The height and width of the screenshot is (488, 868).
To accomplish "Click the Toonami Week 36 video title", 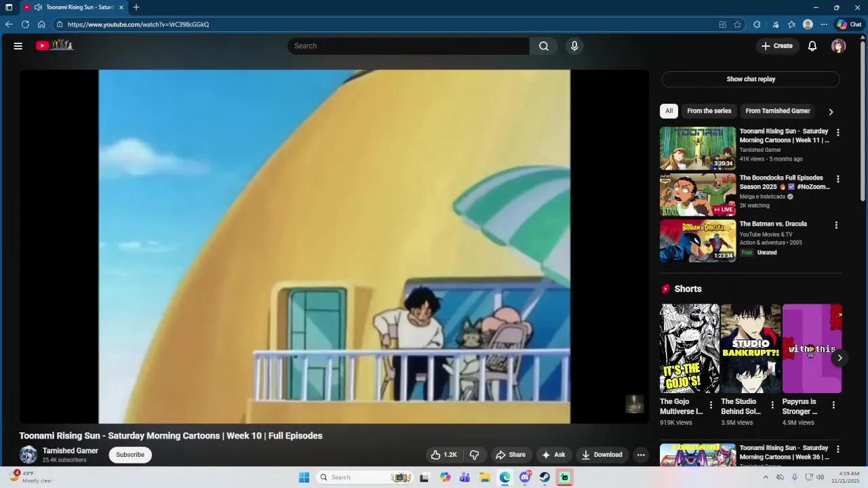I will 784,452.
